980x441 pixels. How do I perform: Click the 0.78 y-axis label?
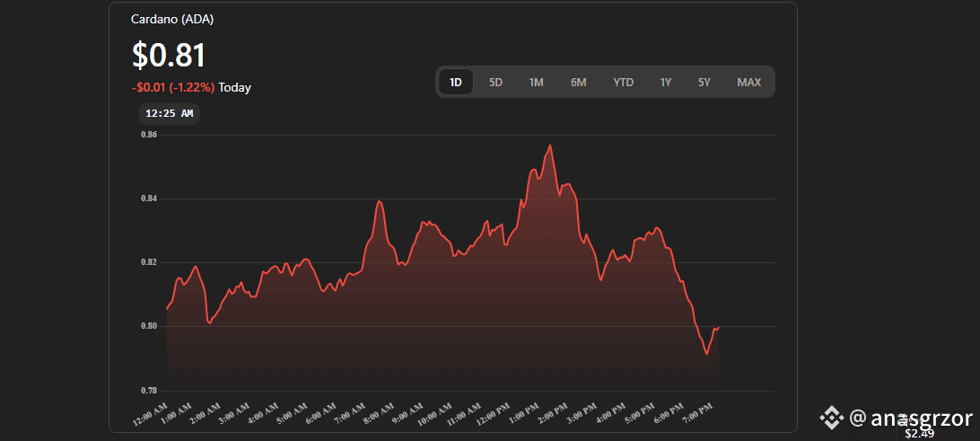(x=148, y=391)
